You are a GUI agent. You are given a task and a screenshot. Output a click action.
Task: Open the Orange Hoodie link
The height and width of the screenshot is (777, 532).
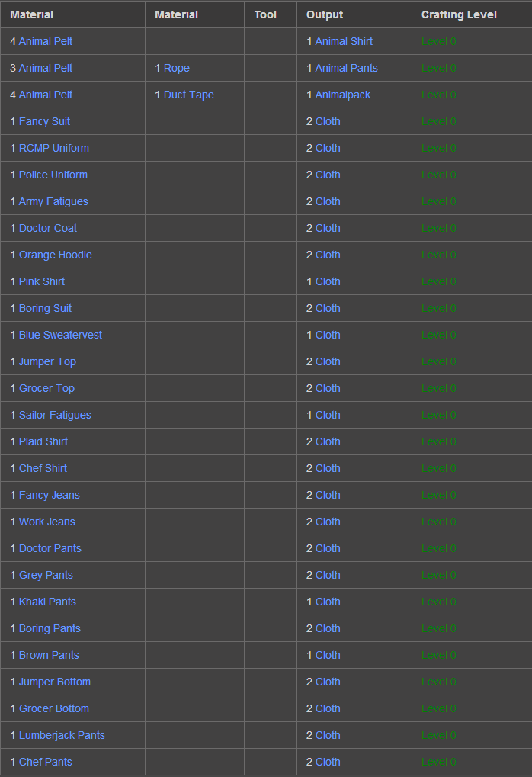(56, 255)
